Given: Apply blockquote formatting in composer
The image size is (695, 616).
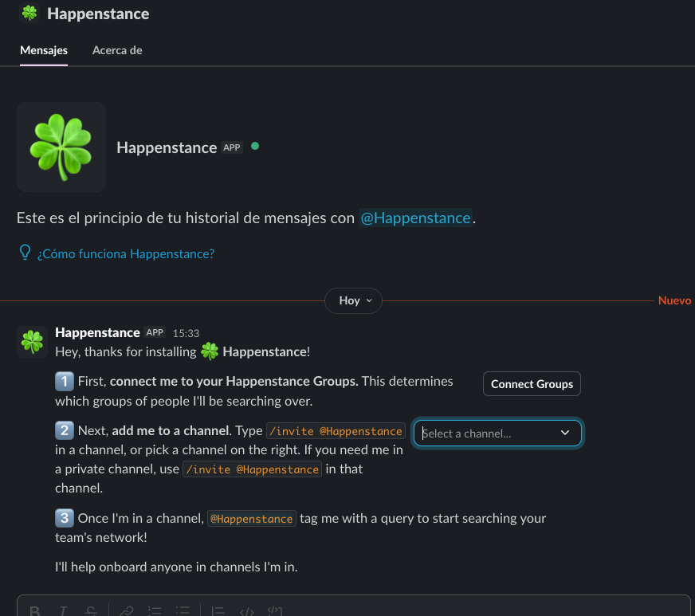Looking at the screenshot, I should point(218,611).
